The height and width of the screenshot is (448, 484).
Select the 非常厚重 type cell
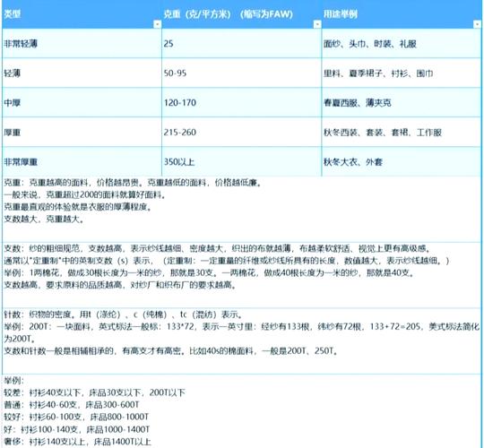coord(82,161)
